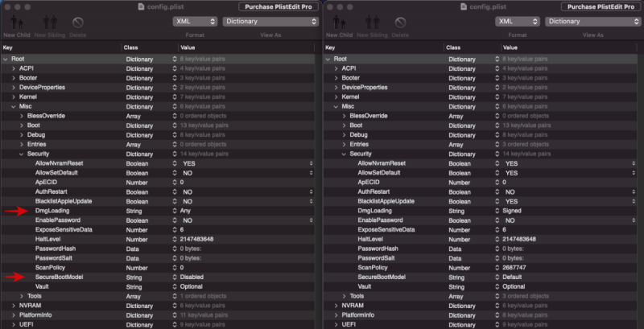644x329 pixels.
Task: Select ApECID key in left window
Action: 46,182
